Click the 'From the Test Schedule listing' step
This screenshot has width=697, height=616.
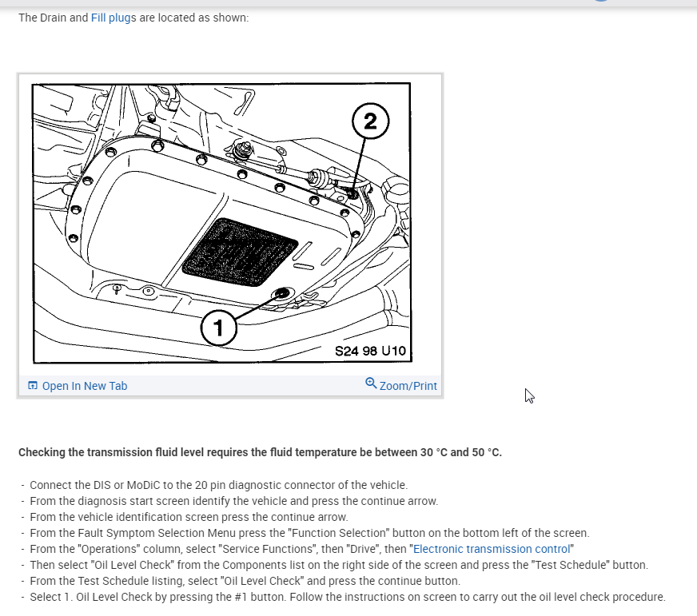coord(245,581)
